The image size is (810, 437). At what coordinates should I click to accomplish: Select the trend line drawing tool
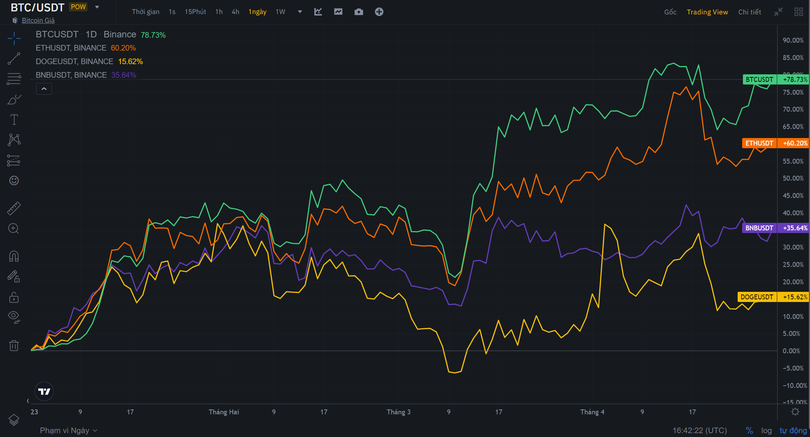click(14, 58)
